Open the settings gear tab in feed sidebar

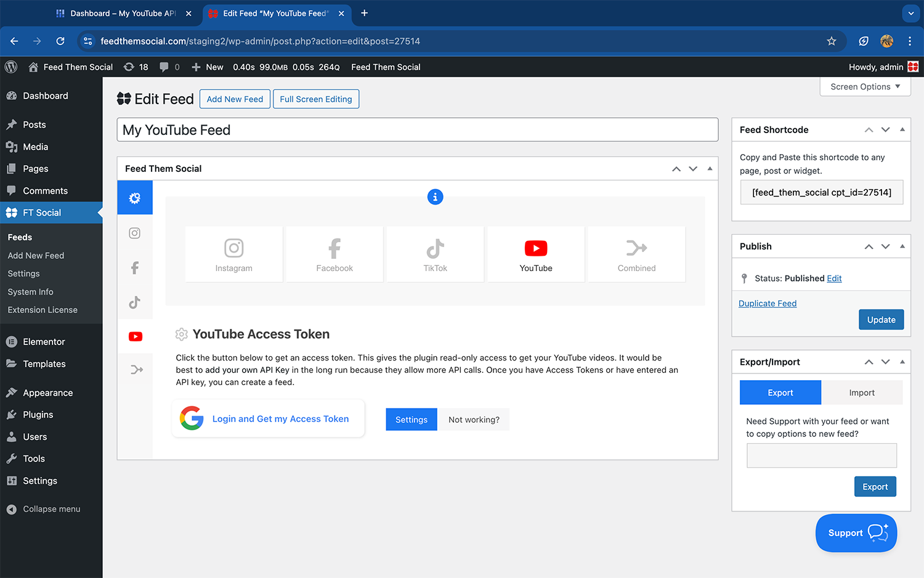pyautogui.click(x=135, y=198)
